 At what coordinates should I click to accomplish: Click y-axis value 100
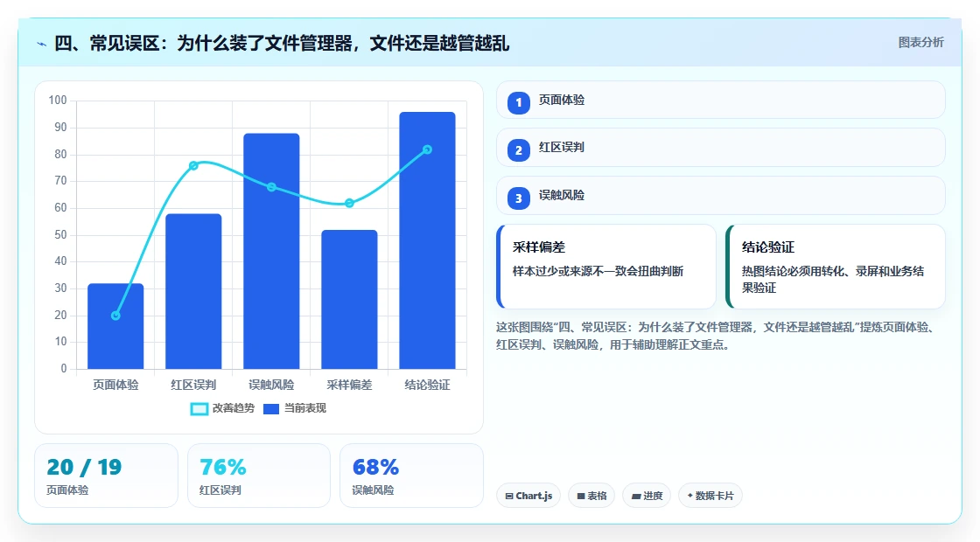[58, 100]
